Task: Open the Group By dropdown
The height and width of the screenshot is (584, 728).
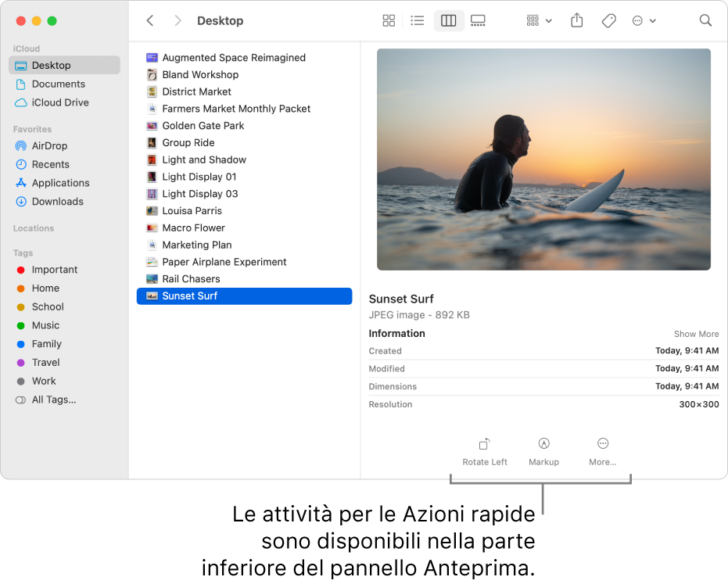Action: coord(539,21)
